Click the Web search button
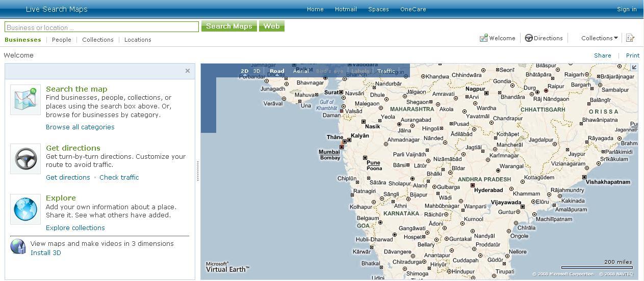This screenshot has width=644, height=281. coord(271,26)
